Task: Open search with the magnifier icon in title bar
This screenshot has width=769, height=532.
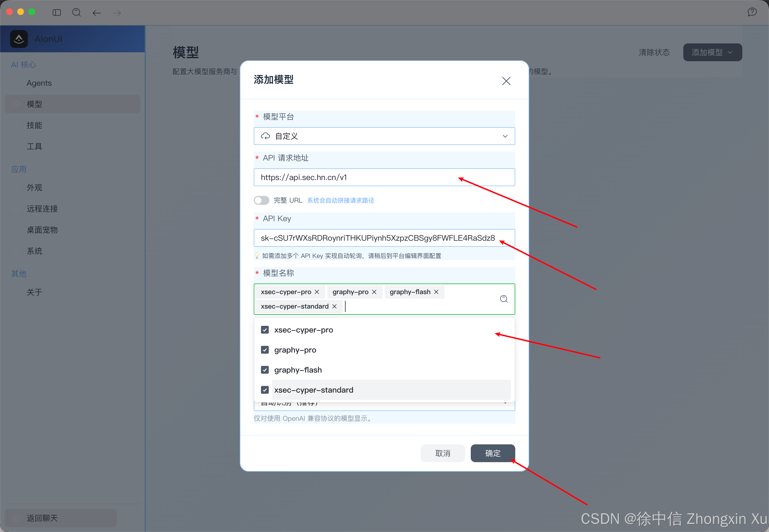Action: [x=77, y=13]
